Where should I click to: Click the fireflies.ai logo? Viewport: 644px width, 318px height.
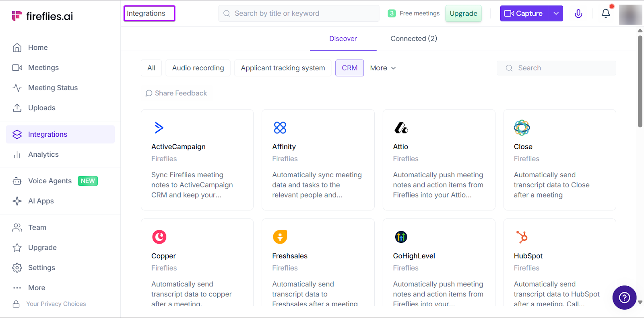coord(42,16)
